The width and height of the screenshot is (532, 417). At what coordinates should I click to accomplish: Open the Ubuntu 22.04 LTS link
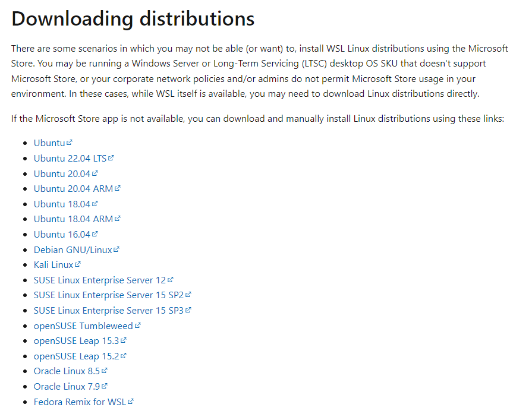74,159
